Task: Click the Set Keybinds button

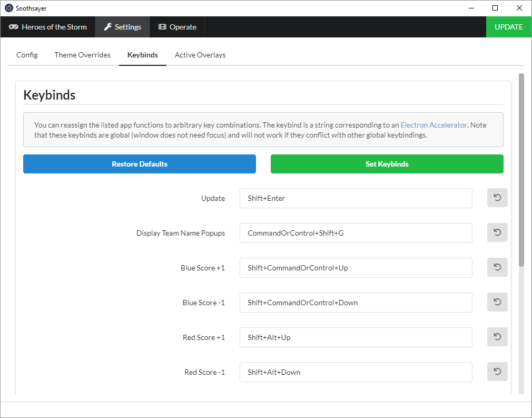Action: coord(387,164)
